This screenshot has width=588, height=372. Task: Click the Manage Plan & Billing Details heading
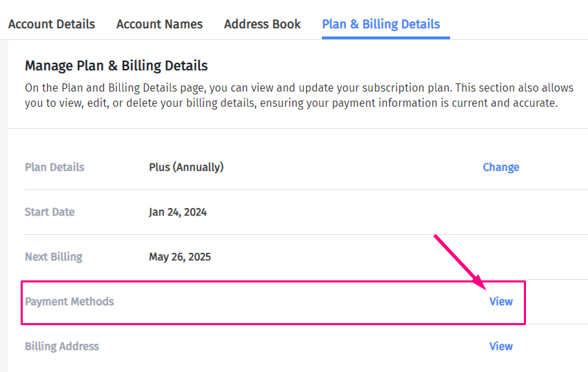tap(116, 66)
